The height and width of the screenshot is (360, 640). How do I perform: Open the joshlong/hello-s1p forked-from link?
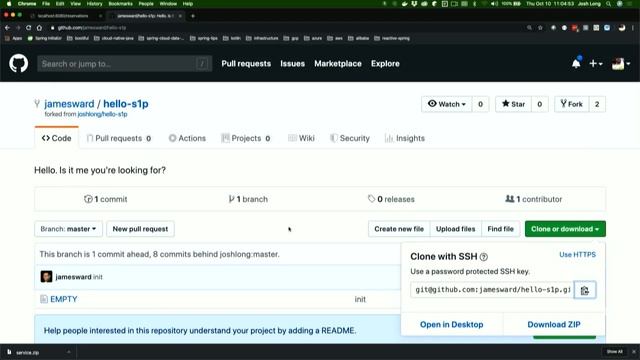pyautogui.click(x=102, y=114)
